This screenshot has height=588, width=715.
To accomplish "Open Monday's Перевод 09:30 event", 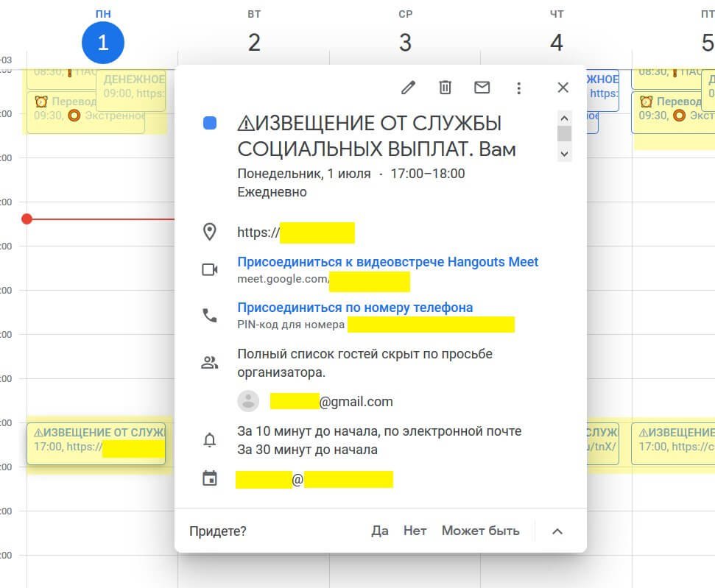I will 85,113.
